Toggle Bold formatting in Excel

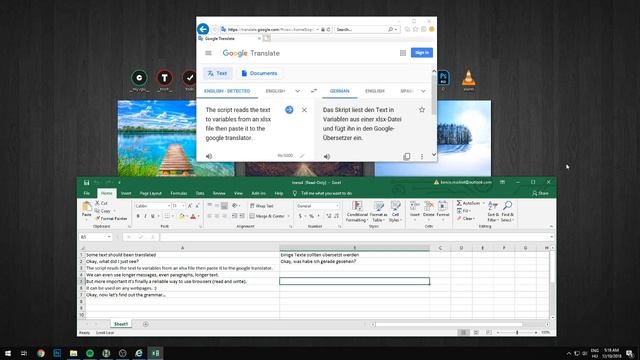(x=138, y=216)
